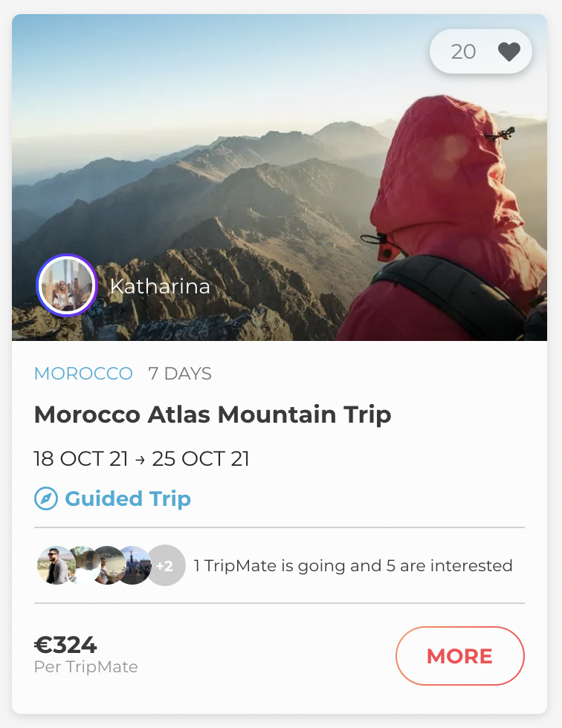562x728 pixels.
Task: Click the 7 DAYS duration text
Action: coord(180,374)
